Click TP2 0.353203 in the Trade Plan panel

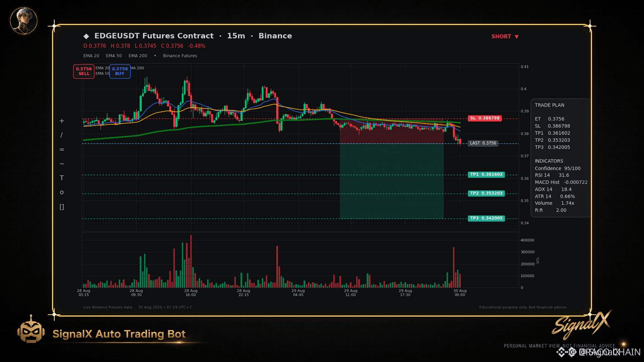coord(552,140)
